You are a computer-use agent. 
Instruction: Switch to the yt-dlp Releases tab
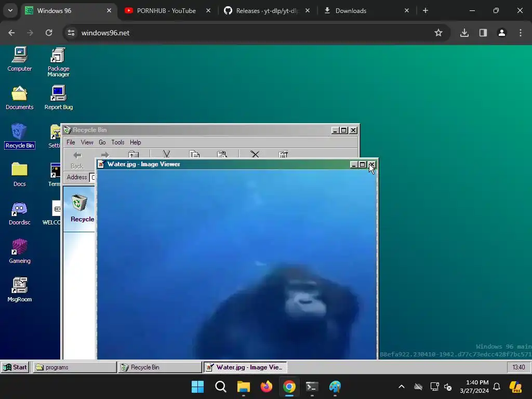point(267,10)
